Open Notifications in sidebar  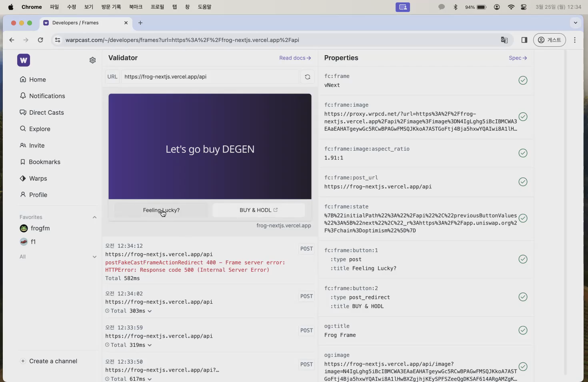pos(42,96)
